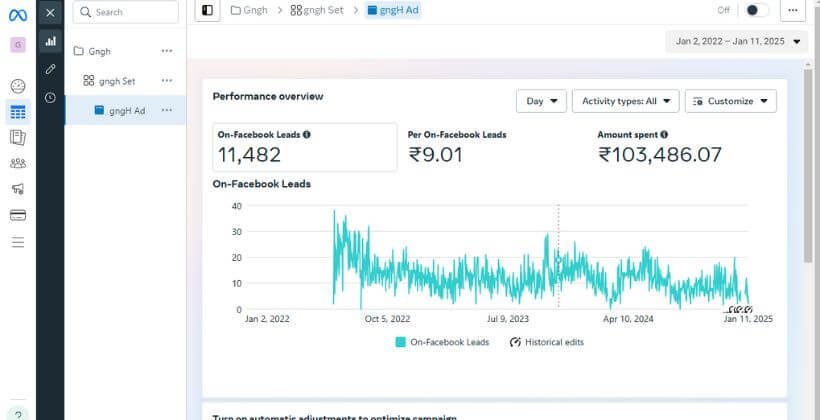This screenshot has width=820, height=420.
Task: Click the Meta logo icon
Action: tap(18, 15)
